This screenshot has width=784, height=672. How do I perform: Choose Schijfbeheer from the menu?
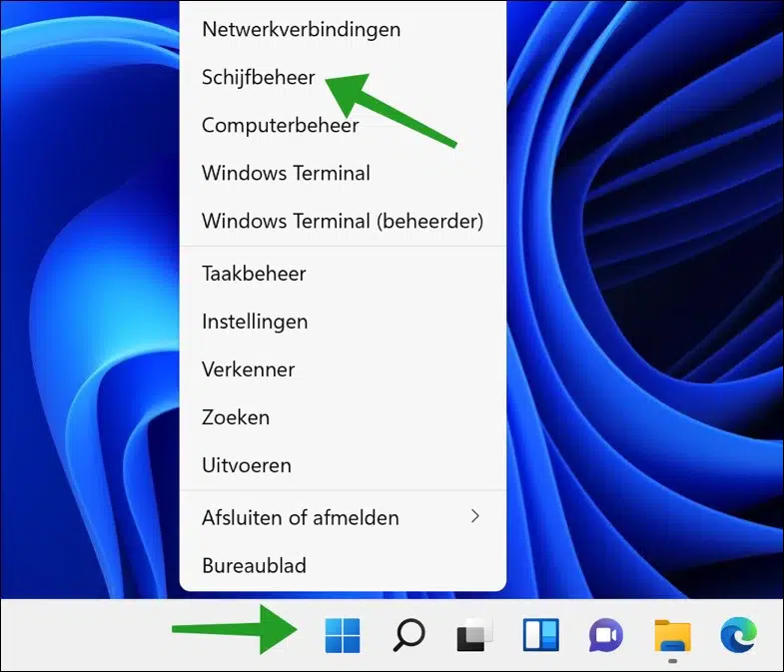343,78
